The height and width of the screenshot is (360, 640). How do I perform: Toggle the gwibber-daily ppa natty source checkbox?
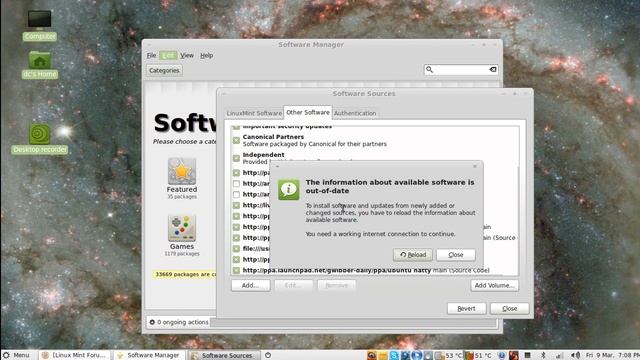pos(236,270)
